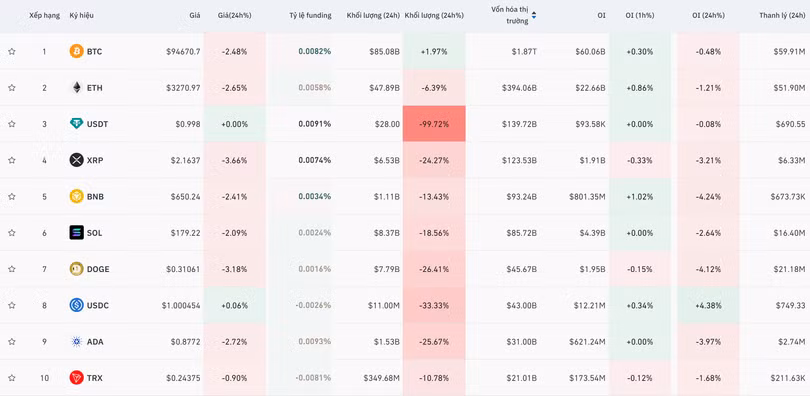Click the green +1.97% volume cell
Viewport: 810px width, 396px height.
click(x=434, y=52)
